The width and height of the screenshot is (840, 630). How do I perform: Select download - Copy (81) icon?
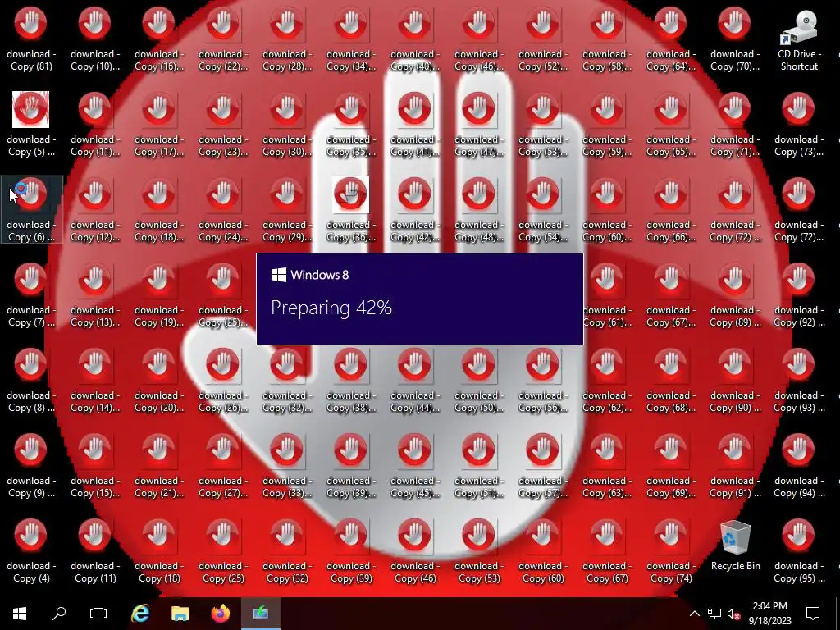click(30, 40)
